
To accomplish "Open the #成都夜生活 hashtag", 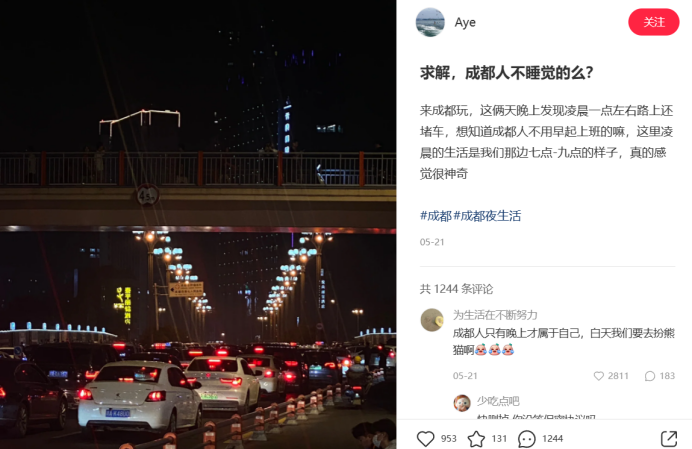I will click(x=487, y=215).
